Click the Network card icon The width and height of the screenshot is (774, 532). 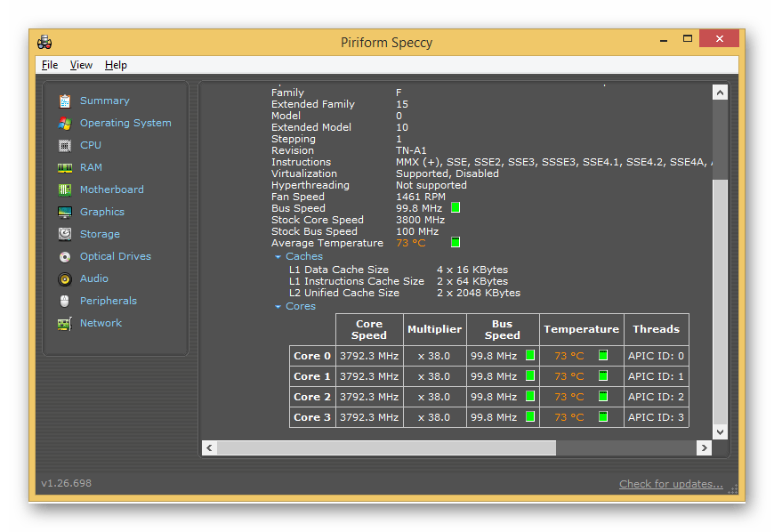point(65,323)
